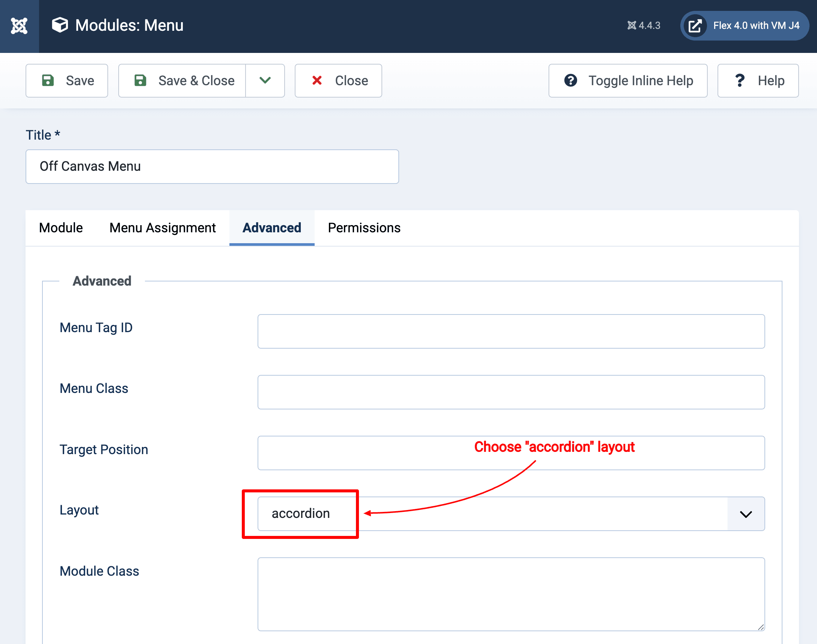This screenshot has height=644, width=817.
Task: Click the Joomla logo icon
Action: [x=19, y=26]
